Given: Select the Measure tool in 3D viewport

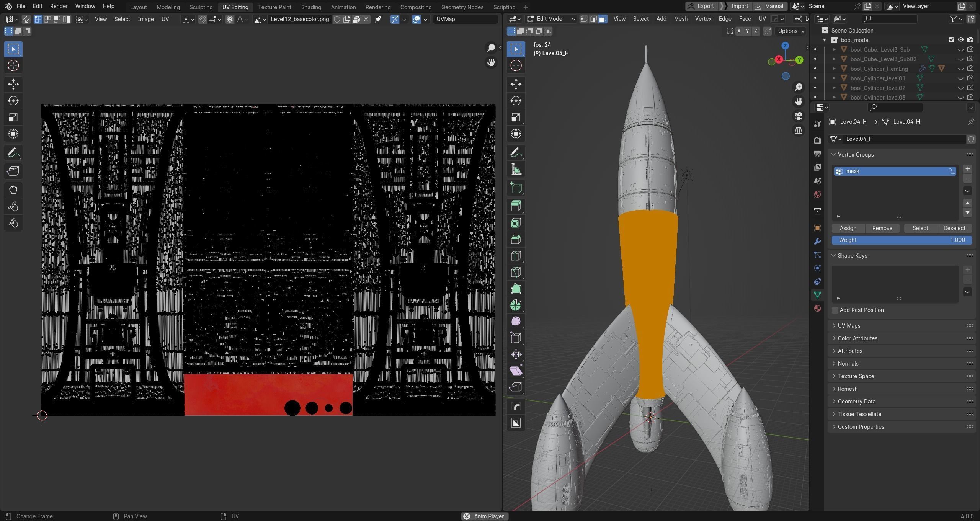Looking at the screenshot, I should (516, 170).
